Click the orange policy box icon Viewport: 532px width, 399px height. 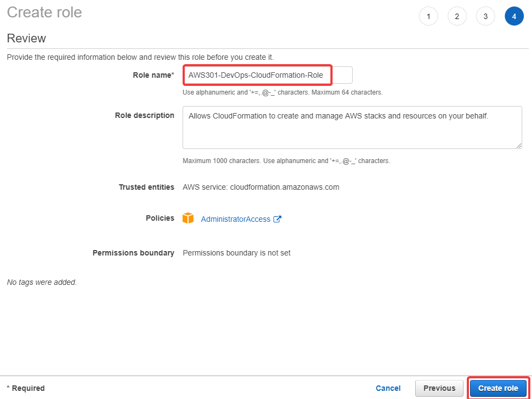pos(188,218)
